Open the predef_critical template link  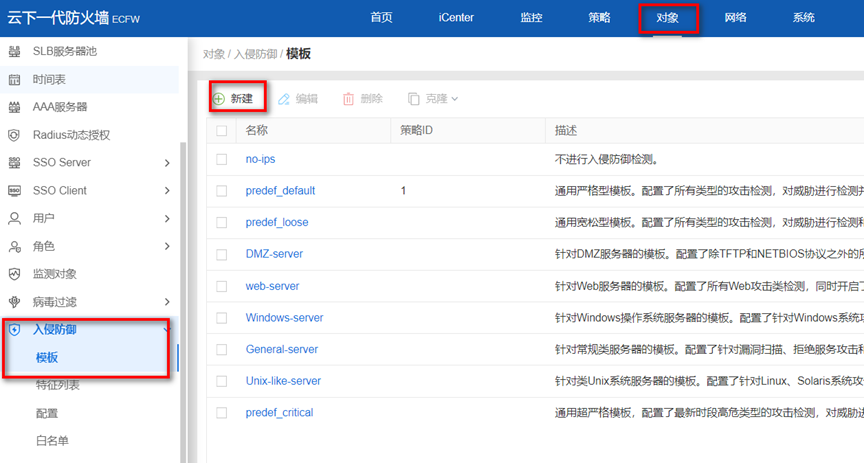coord(279,413)
